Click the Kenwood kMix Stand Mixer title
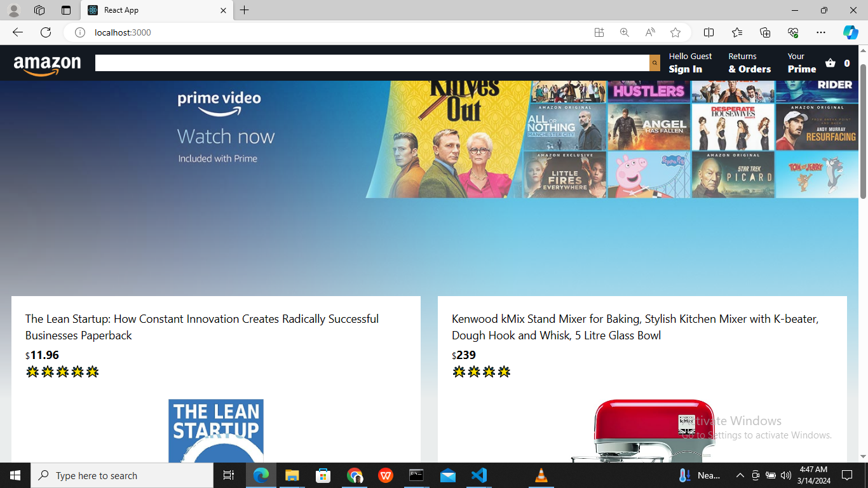The image size is (868, 488). click(635, 327)
